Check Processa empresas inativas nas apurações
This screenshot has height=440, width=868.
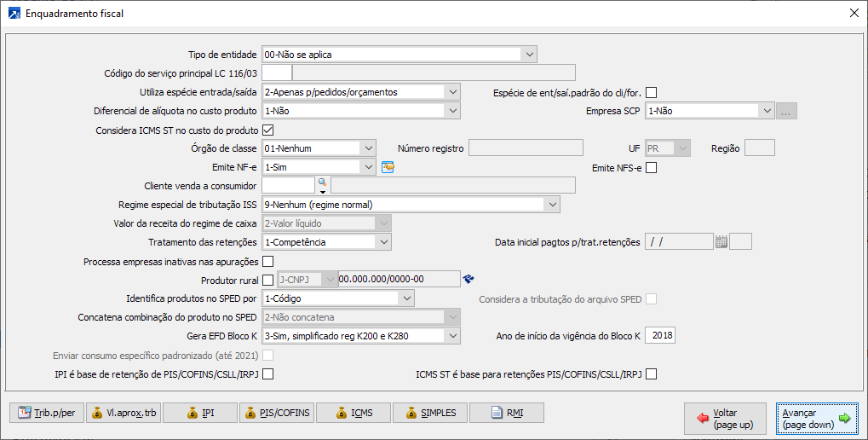[x=267, y=261]
